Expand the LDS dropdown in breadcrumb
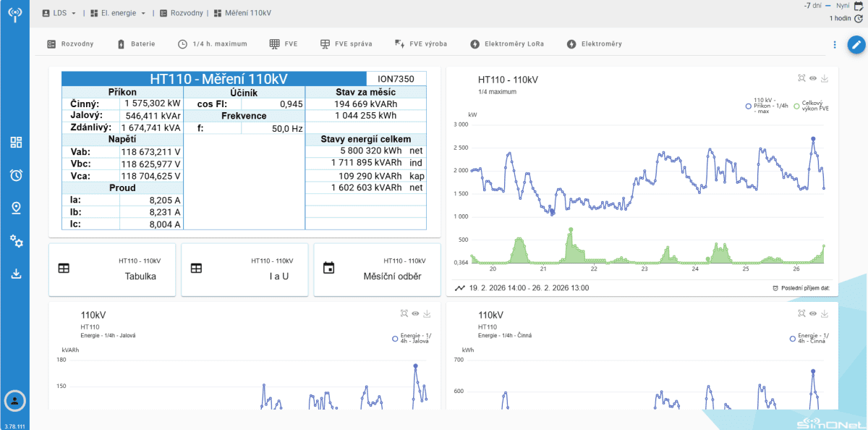 pyautogui.click(x=59, y=13)
